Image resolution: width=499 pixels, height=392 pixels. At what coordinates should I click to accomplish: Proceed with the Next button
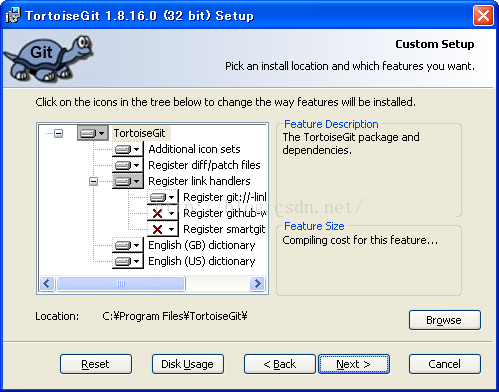pos(354,364)
